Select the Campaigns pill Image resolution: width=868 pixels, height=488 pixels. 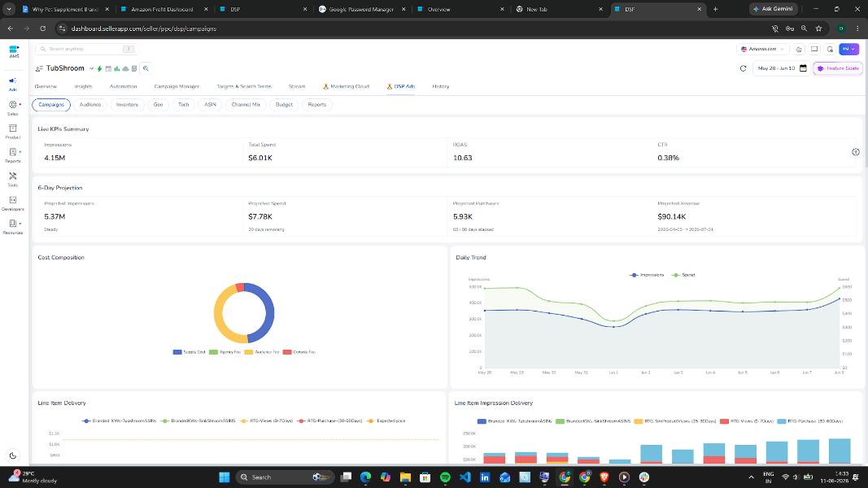(x=51, y=105)
